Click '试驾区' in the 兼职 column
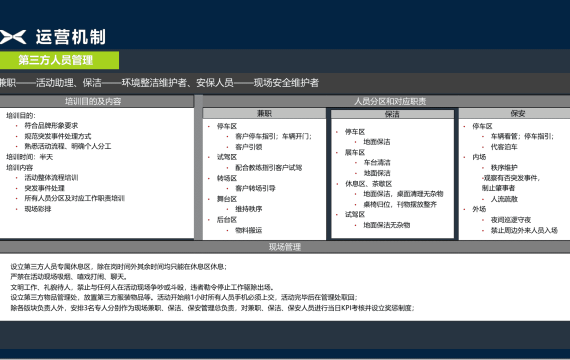 tap(227, 157)
